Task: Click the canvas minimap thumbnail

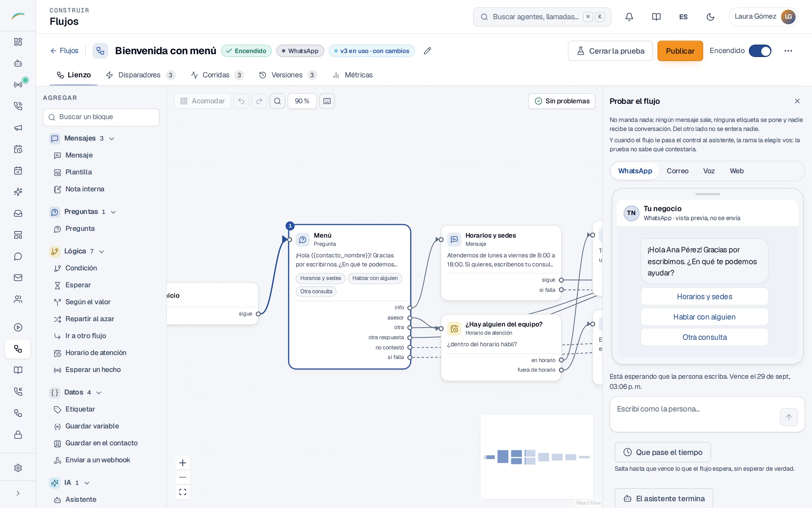Action: 537,457
